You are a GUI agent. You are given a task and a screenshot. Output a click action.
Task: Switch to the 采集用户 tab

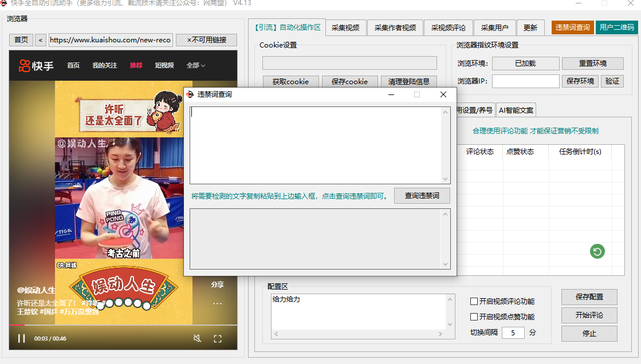[495, 28]
